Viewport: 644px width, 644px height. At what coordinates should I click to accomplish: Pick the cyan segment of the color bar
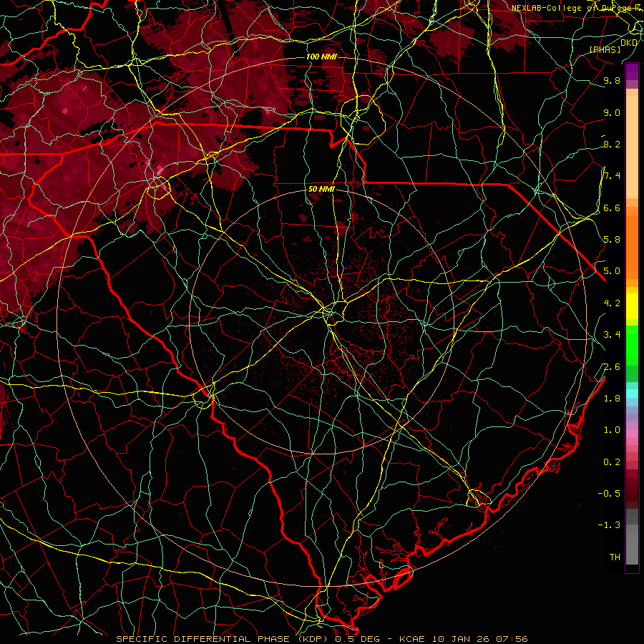point(632,394)
